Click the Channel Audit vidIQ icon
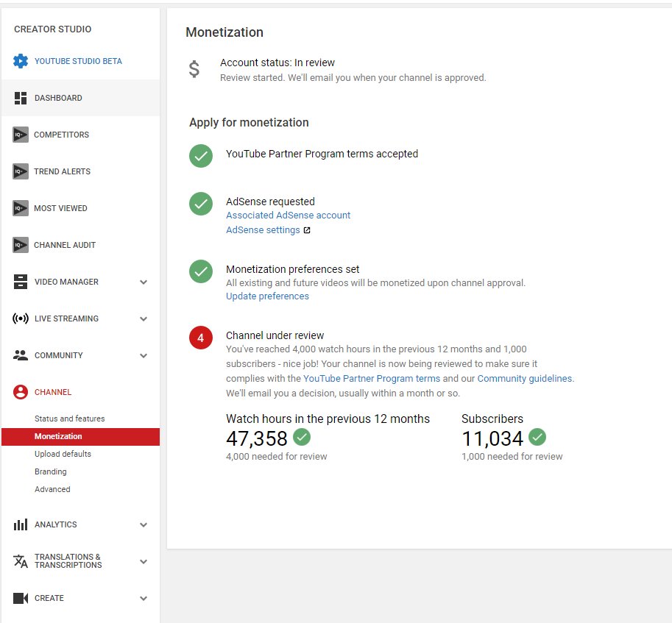Image resolution: width=672 pixels, height=623 pixels. pos(21,246)
